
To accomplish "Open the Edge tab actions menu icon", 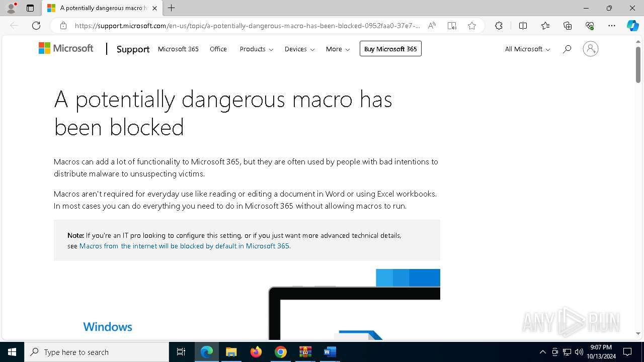I will tap(30, 8).
